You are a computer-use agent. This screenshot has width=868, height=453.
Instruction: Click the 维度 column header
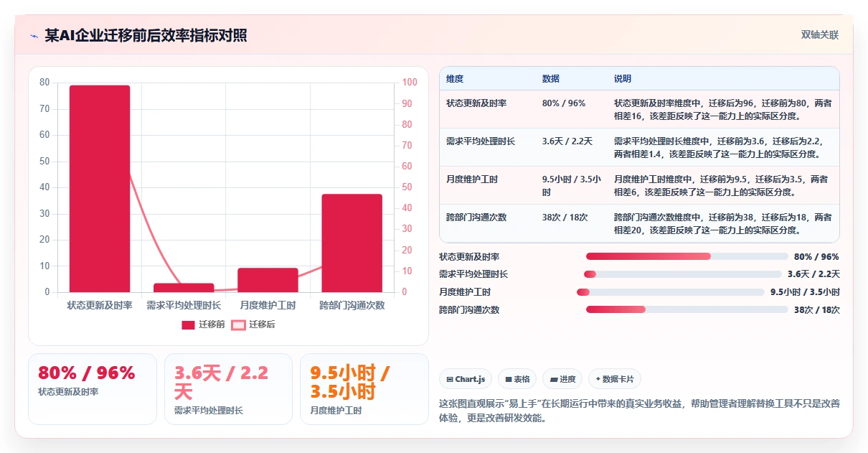(455, 79)
